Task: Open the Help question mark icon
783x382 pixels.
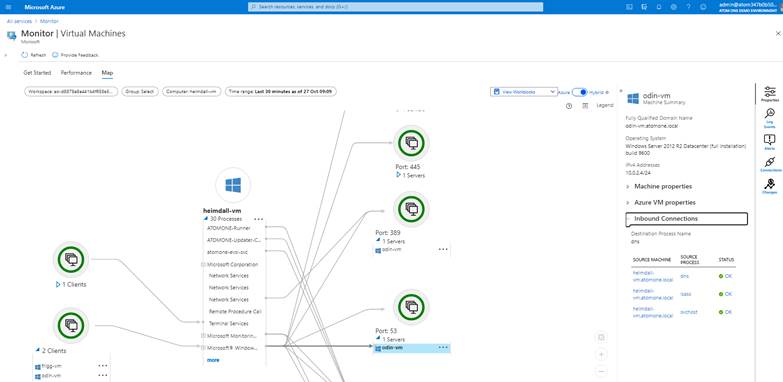Action: click(x=689, y=7)
